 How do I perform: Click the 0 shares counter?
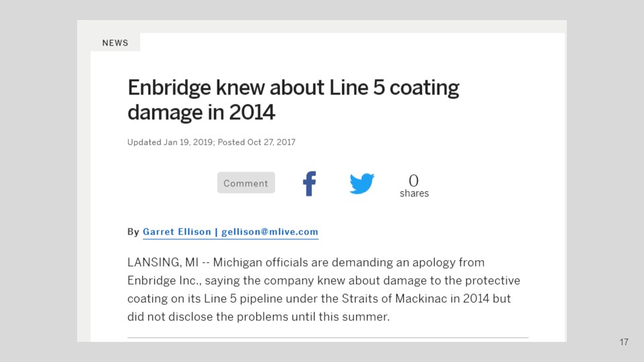pos(414,180)
